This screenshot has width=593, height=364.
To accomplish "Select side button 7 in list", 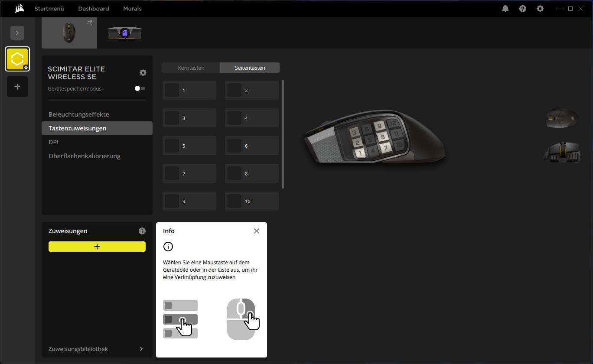I will [x=189, y=173].
